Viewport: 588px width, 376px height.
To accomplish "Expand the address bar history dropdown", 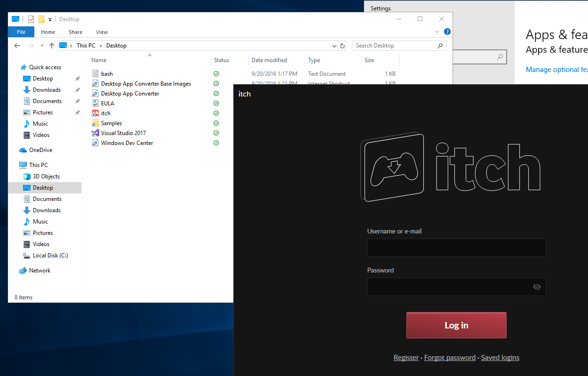I will (334, 46).
